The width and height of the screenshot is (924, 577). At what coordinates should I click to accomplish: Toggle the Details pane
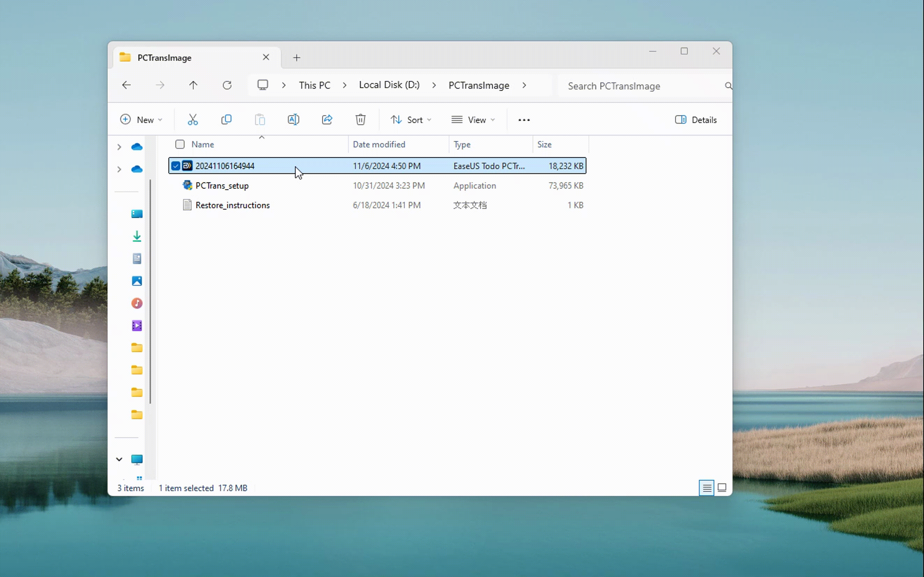click(696, 120)
